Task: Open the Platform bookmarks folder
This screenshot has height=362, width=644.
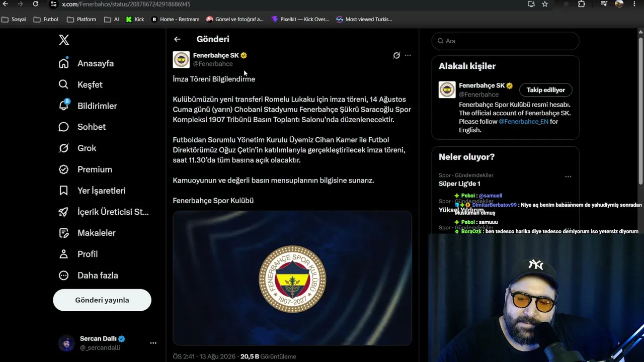Action: (x=82, y=20)
